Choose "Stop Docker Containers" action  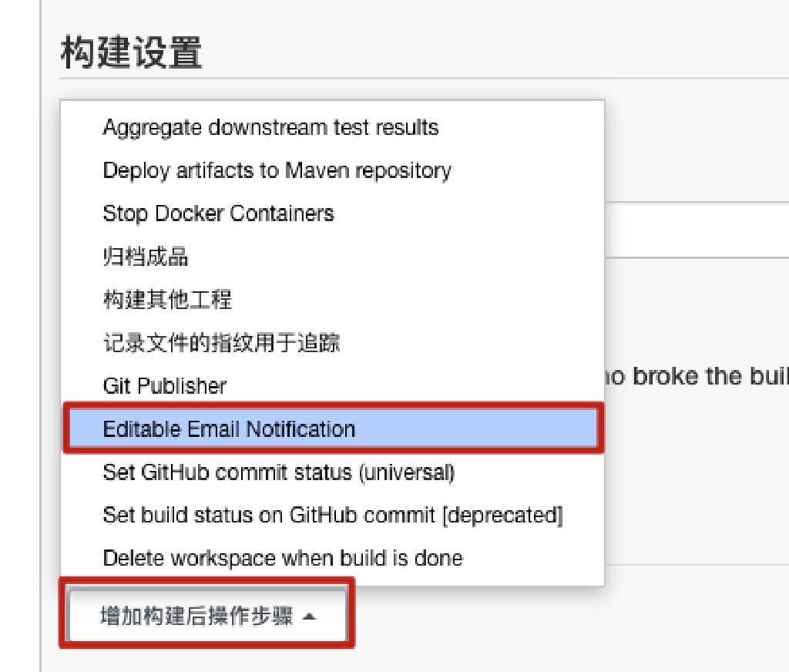pos(218,213)
